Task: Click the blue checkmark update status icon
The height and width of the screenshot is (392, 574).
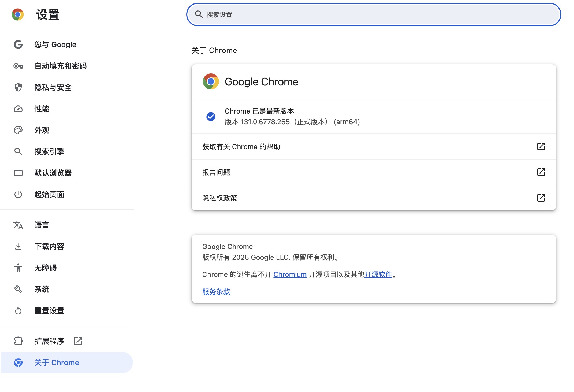Action: (211, 116)
